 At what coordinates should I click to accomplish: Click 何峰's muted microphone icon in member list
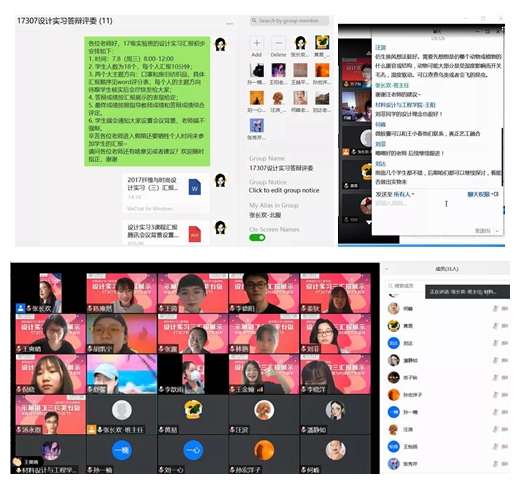tap(495, 309)
